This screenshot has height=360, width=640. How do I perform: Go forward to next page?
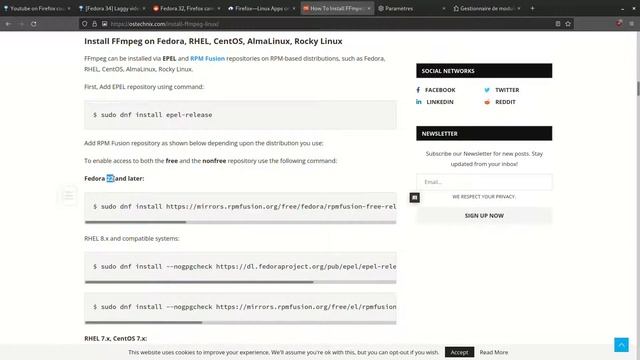(x=21, y=24)
